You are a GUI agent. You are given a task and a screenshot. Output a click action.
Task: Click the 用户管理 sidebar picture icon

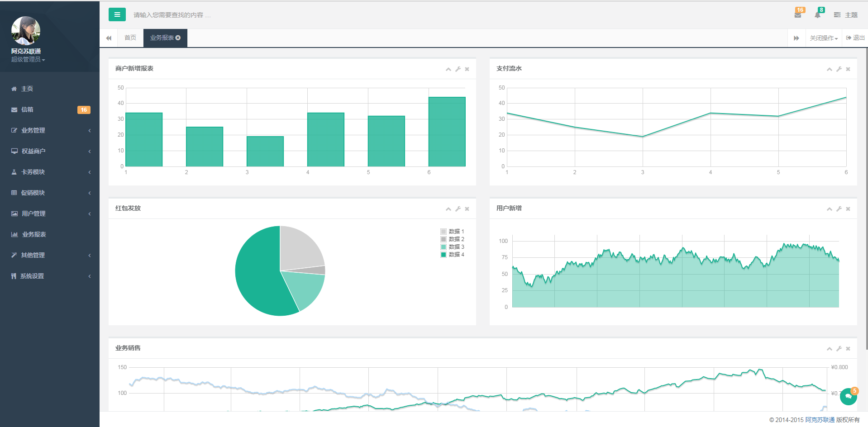pos(14,213)
